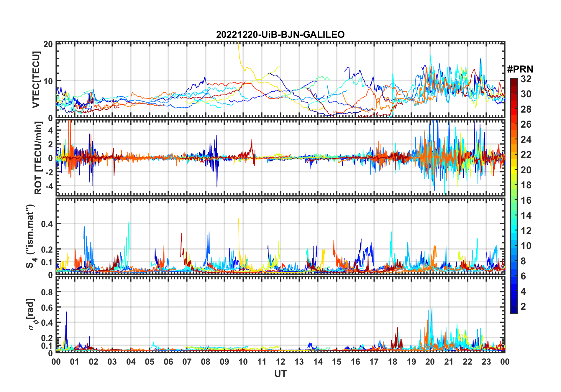Select the UT x-axis label
Image resolution: width=561 pixels, height=392 pixels.
(x=280, y=374)
